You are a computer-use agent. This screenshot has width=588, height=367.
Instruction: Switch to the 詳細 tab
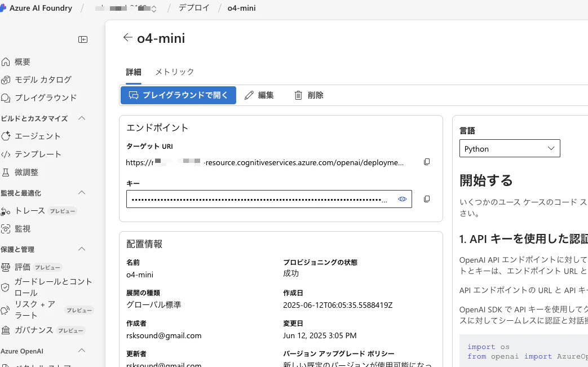point(134,72)
